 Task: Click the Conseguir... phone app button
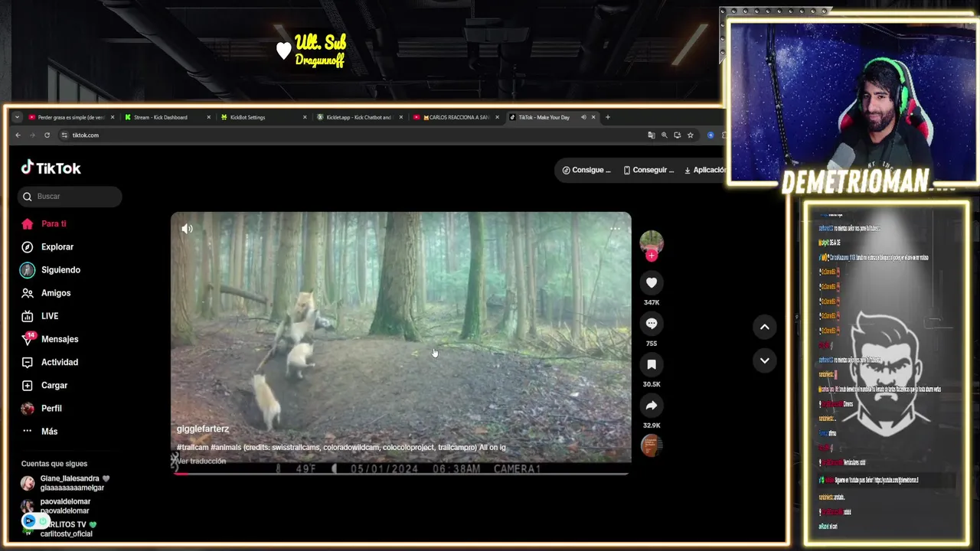[648, 170]
